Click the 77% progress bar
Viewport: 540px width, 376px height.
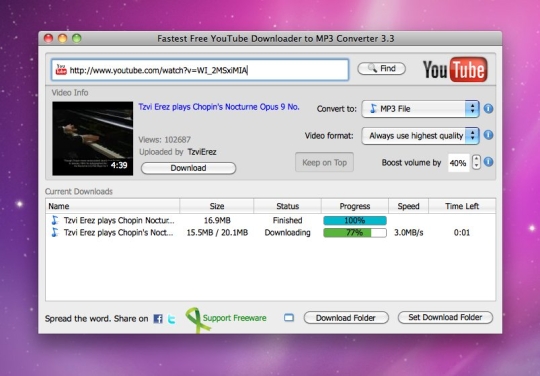355,233
